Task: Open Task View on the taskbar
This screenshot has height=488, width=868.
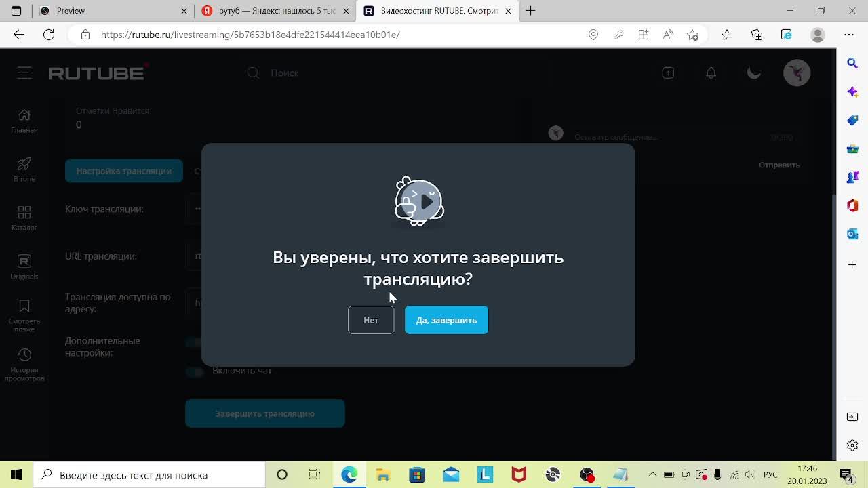Action: [x=315, y=475]
